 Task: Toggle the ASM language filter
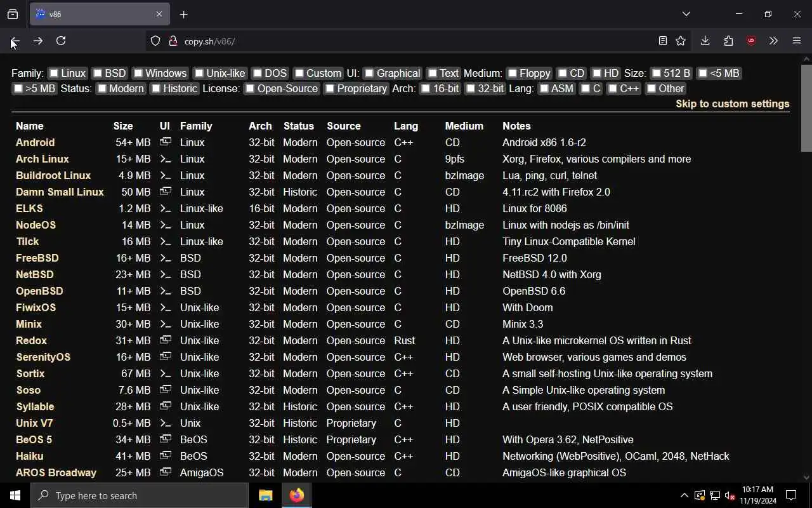pyautogui.click(x=544, y=88)
